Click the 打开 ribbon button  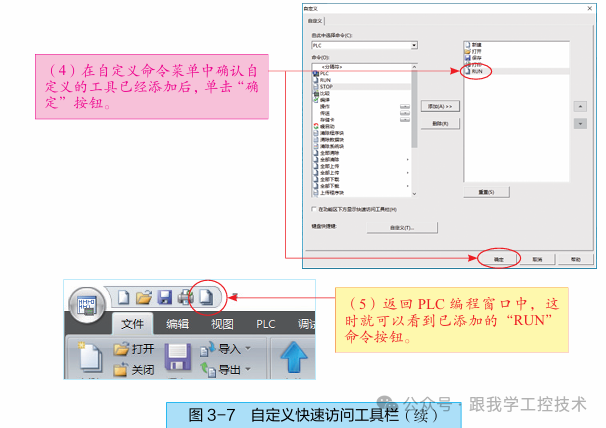click(x=134, y=349)
